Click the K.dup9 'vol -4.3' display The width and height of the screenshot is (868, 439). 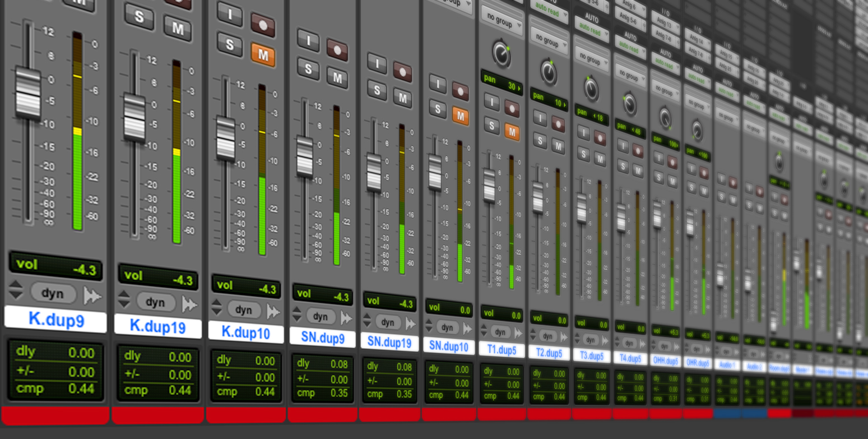55,266
